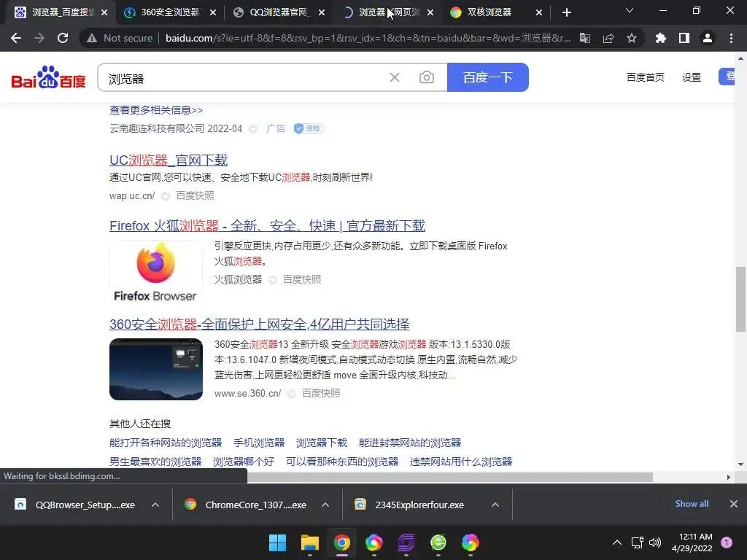Open a new tab with plus button
This screenshot has width=747, height=560.
tap(566, 12)
